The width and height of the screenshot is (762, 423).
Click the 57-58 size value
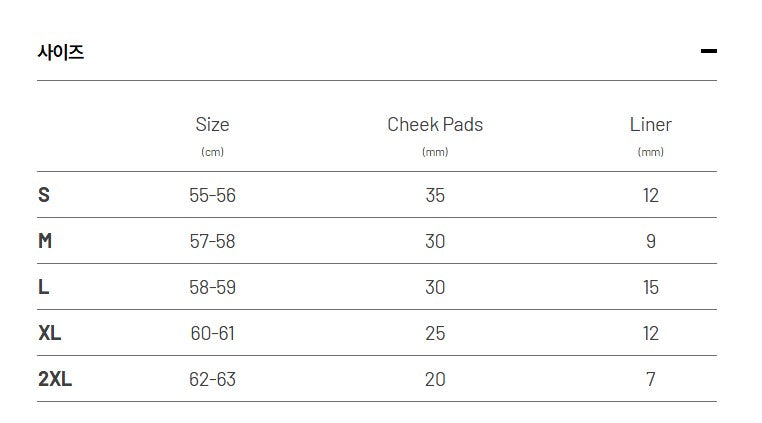click(212, 241)
